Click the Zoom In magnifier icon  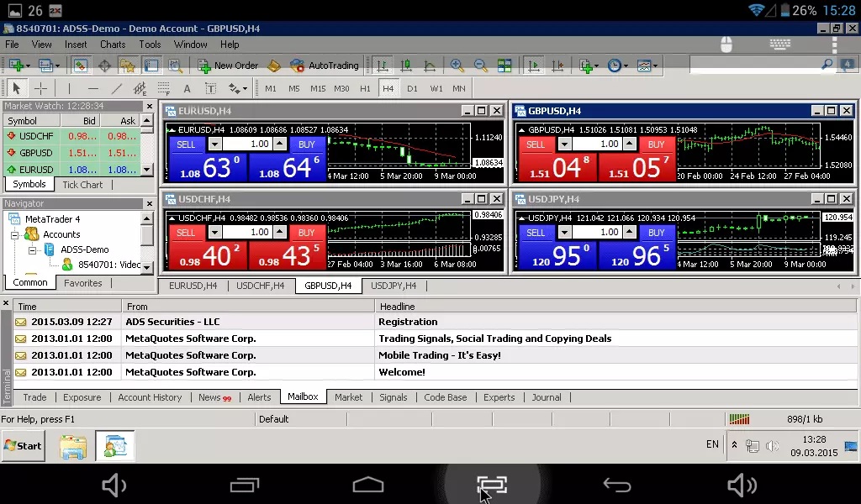[457, 66]
